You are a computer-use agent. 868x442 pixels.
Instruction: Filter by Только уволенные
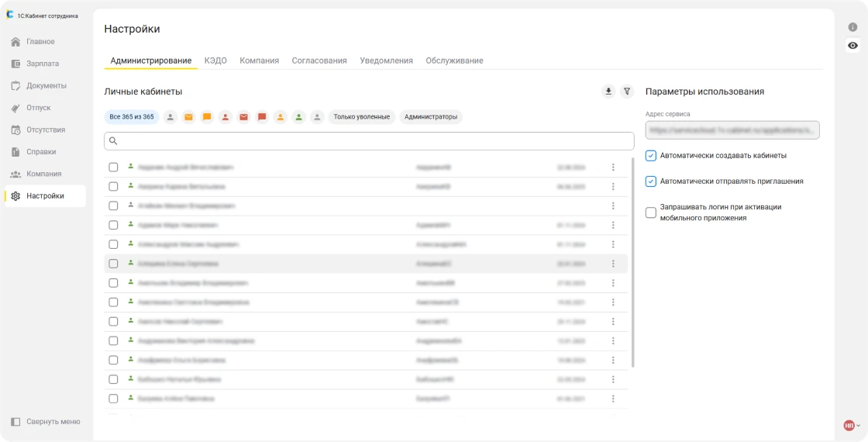pos(361,117)
